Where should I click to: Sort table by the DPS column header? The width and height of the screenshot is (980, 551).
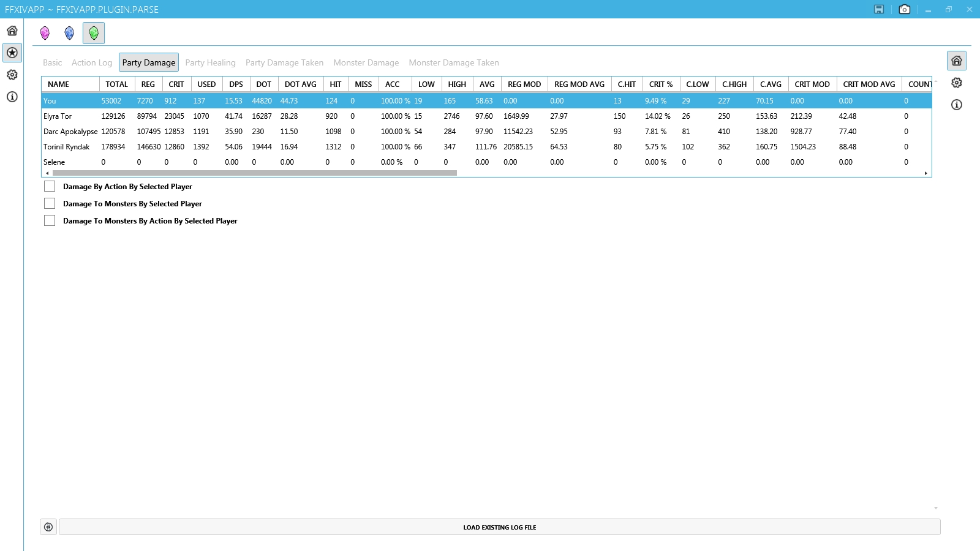click(236, 84)
